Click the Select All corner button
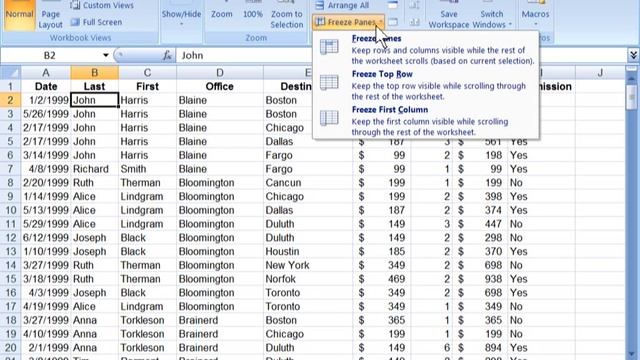The width and height of the screenshot is (640, 360). point(10,73)
